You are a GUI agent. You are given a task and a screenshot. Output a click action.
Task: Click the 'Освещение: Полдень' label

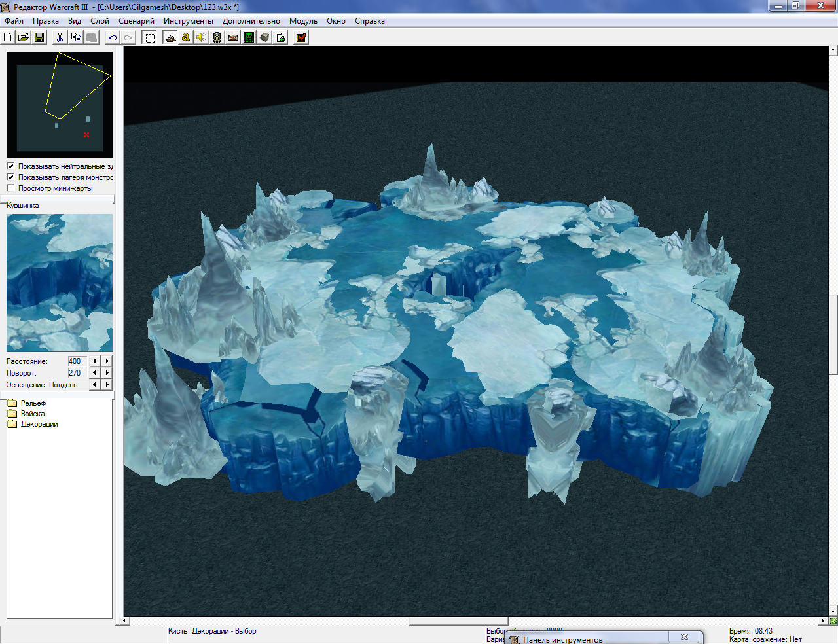(x=42, y=385)
